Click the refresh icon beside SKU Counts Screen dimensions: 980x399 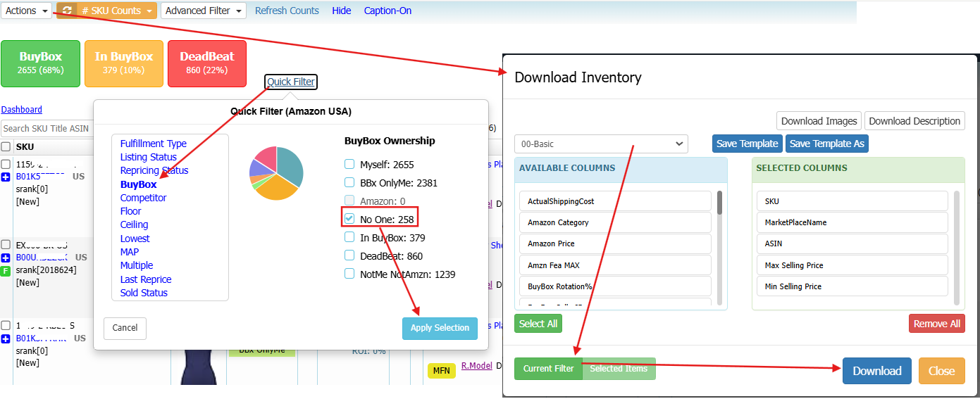[67, 11]
